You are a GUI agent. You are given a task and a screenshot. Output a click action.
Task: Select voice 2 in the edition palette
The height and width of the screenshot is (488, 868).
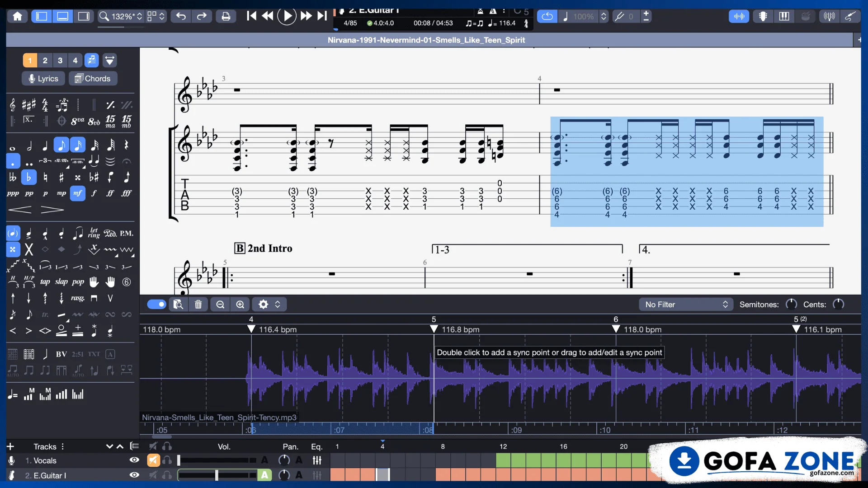coord(45,60)
